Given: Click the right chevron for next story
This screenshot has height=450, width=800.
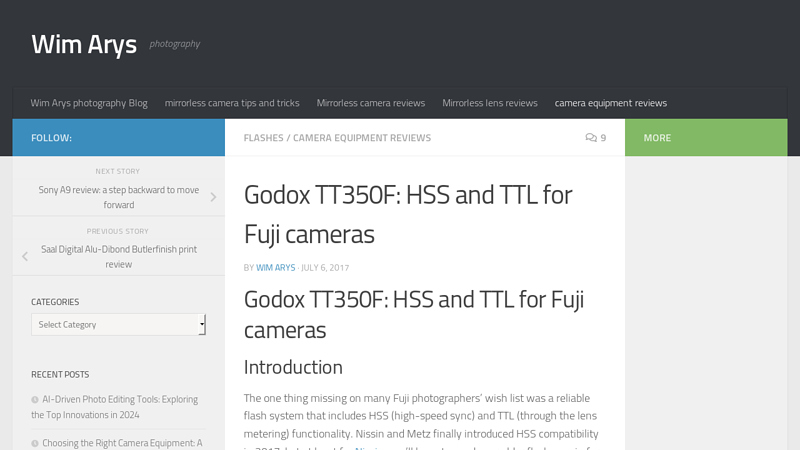Looking at the screenshot, I should click(213, 197).
